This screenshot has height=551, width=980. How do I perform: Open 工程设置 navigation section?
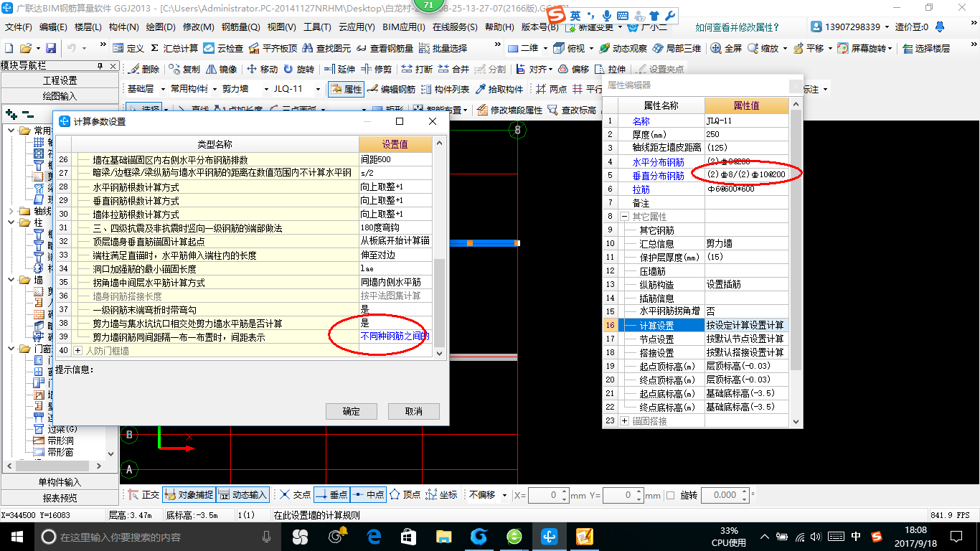60,80
